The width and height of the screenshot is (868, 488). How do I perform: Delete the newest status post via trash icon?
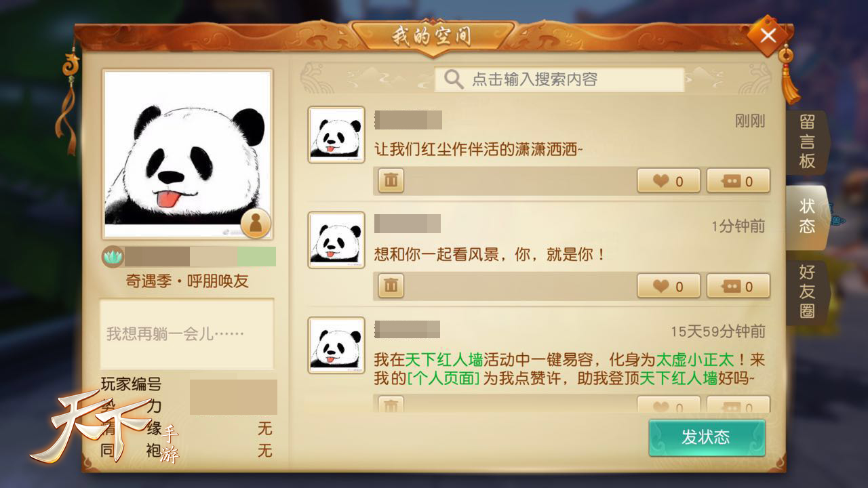(x=391, y=181)
